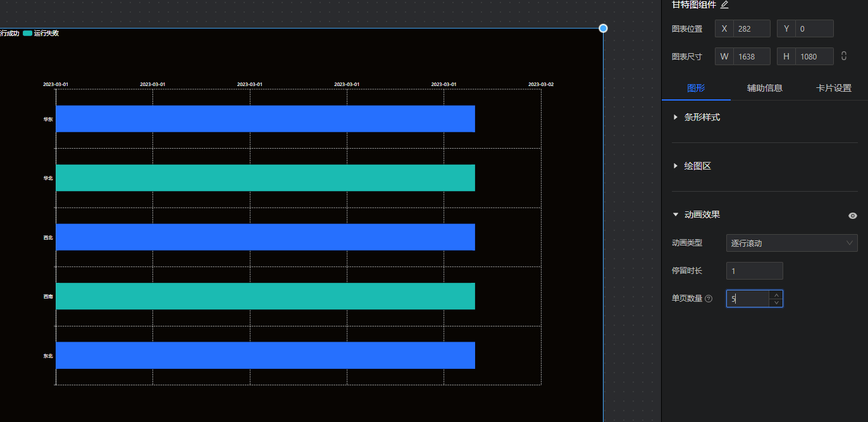Viewport: 868px width, 422px height.
Task: Switch to the 辅助信息 tab
Action: click(764, 88)
